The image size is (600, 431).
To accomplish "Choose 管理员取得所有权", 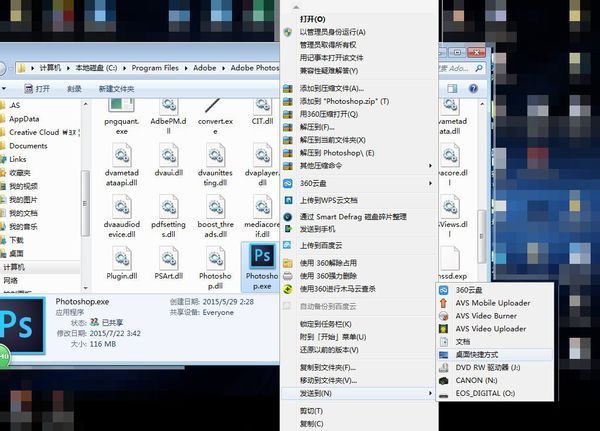I will click(359, 45).
